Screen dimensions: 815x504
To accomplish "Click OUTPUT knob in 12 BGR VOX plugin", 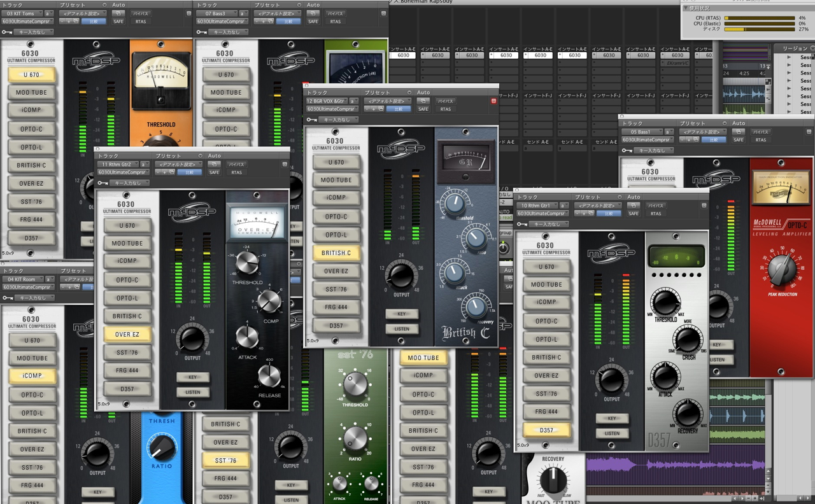I will pyautogui.click(x=401, y=275).
